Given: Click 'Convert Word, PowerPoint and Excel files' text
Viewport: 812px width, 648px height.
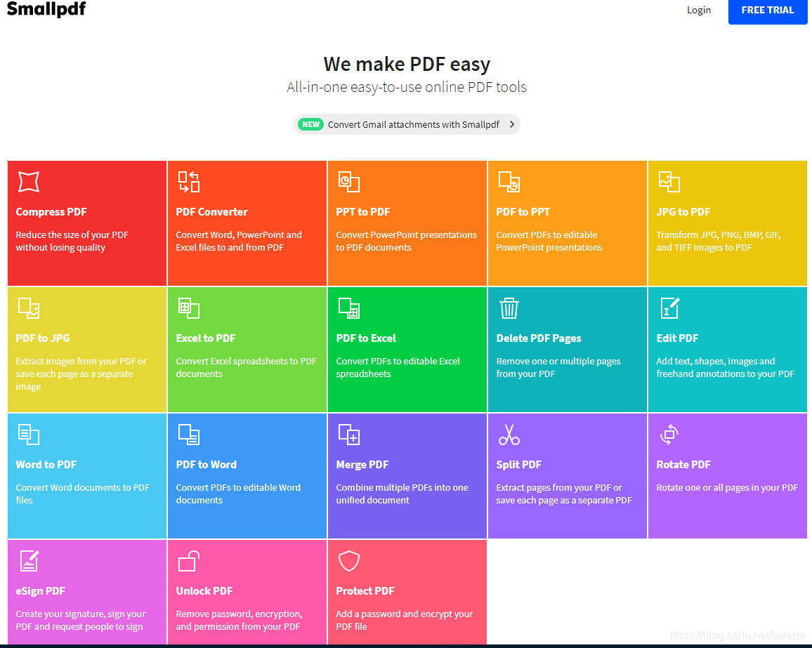Looking at the screenshot, I should [x=239, y=242].
